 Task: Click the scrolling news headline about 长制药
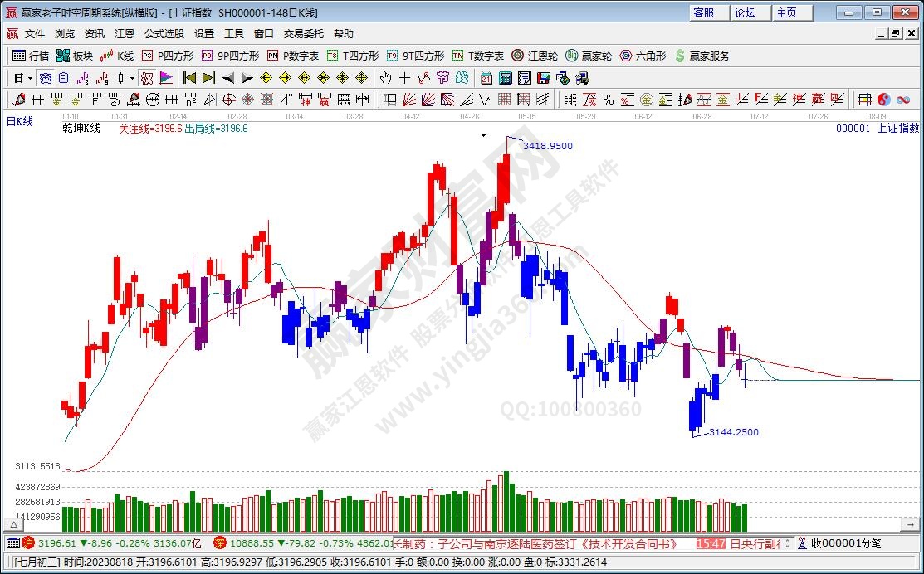click(536, 543)
